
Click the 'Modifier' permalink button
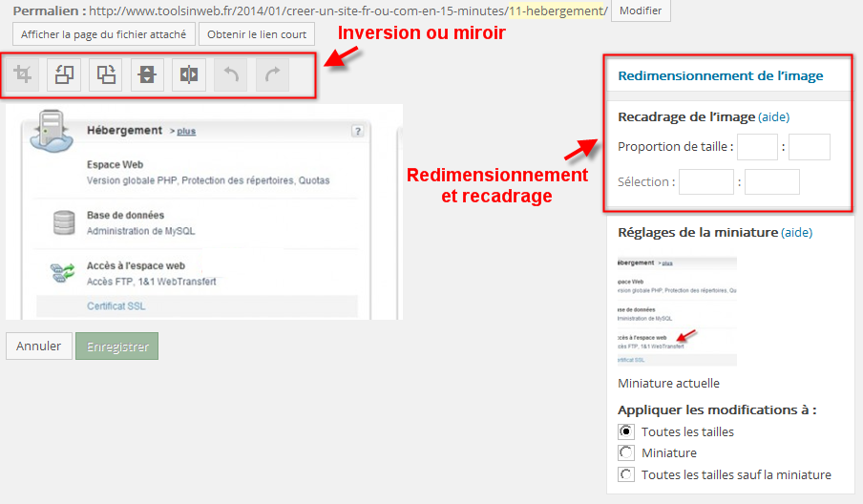click(x=641, y=10)
